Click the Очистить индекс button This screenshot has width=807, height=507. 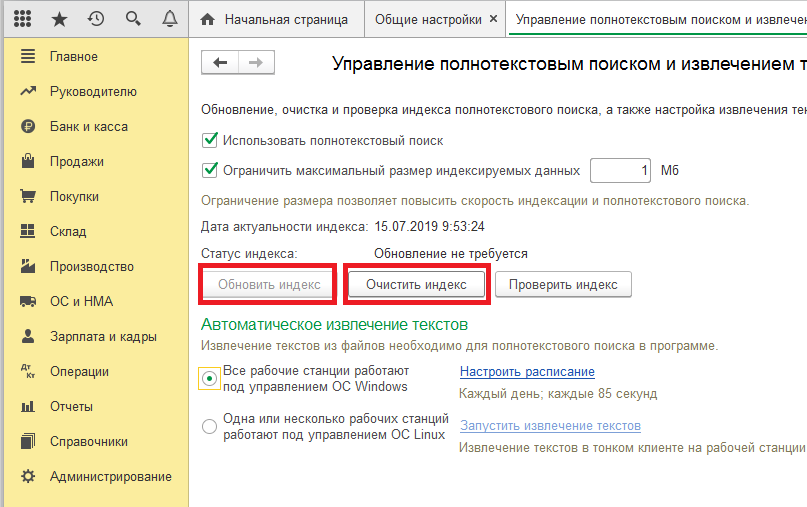coord(416,285)
